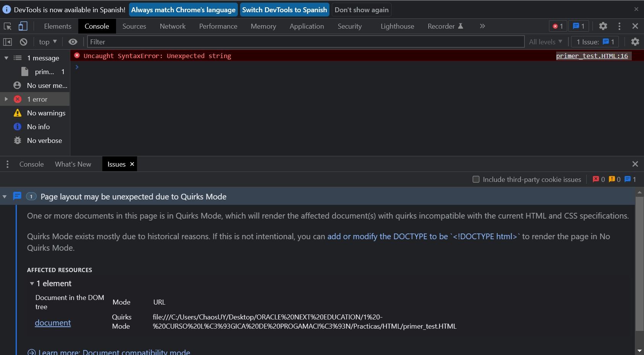Select the No warnings filter
Viewport: 644px width, 355px height.
click(39, 113)
